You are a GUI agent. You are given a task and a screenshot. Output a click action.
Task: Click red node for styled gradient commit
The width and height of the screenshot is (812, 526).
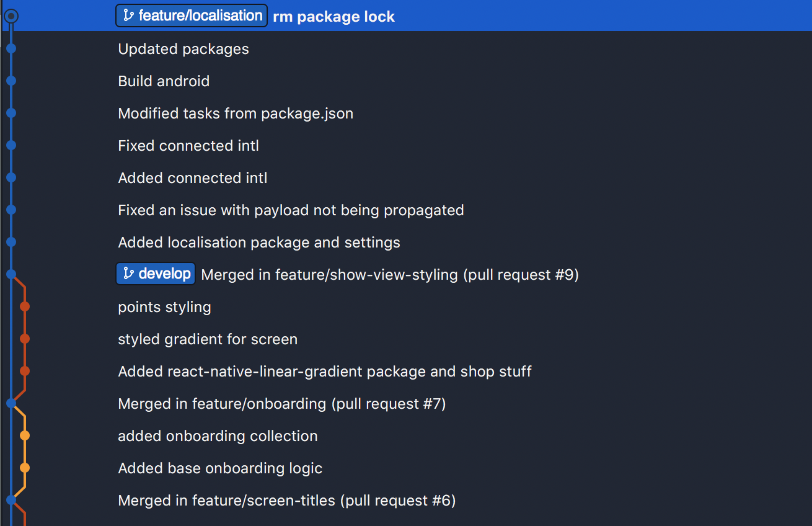point(25,339)
